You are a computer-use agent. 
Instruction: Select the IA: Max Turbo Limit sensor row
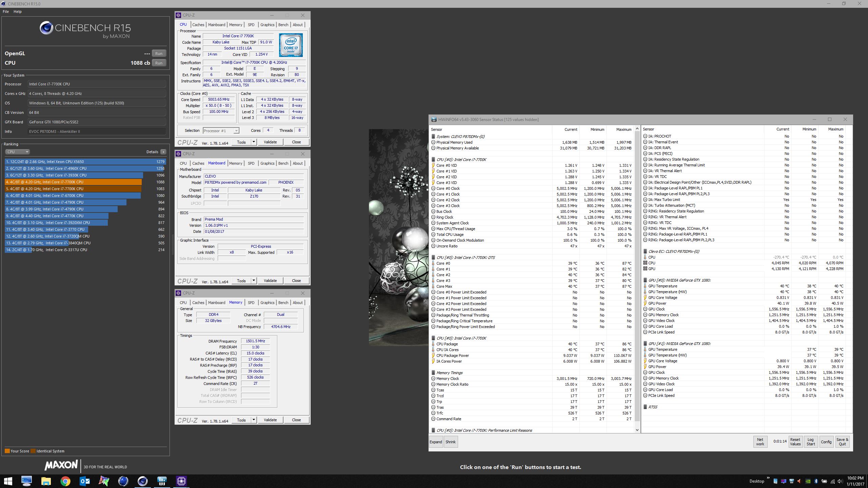click(x=744, y=200)
